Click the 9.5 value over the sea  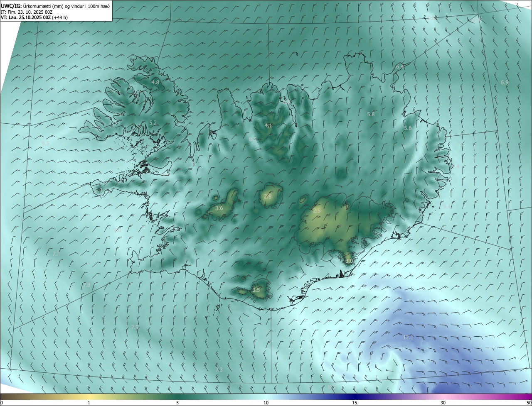[x=45, y=144]
